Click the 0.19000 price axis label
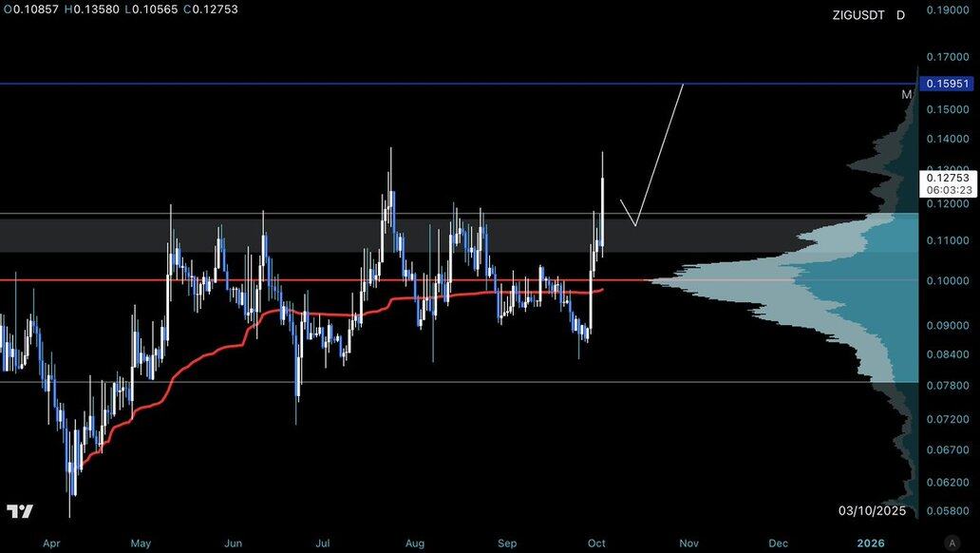 tap(947, 10)
